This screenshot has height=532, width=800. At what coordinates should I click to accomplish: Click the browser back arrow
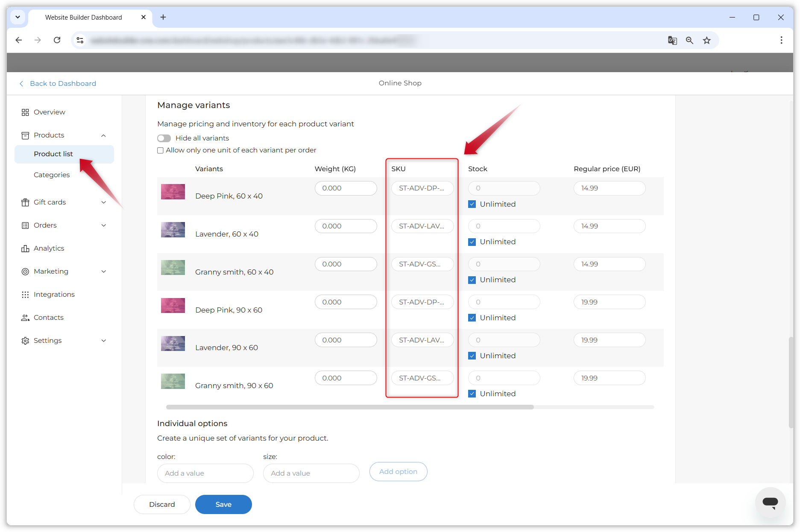18,40
